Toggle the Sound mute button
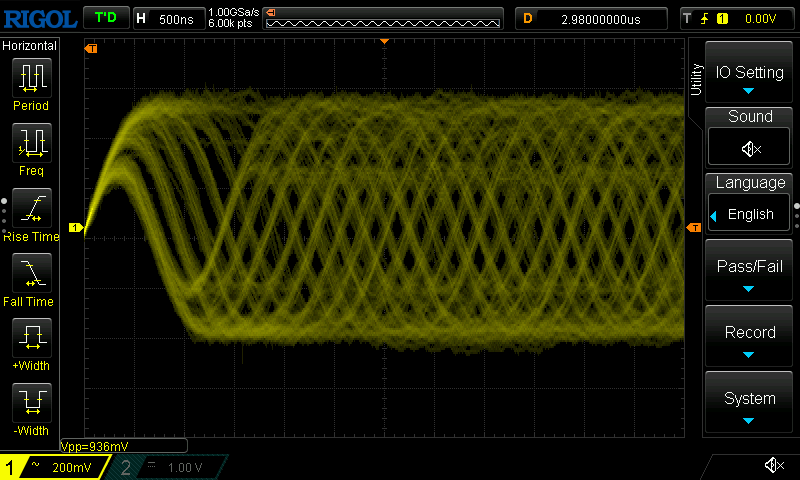 point(750,148)
